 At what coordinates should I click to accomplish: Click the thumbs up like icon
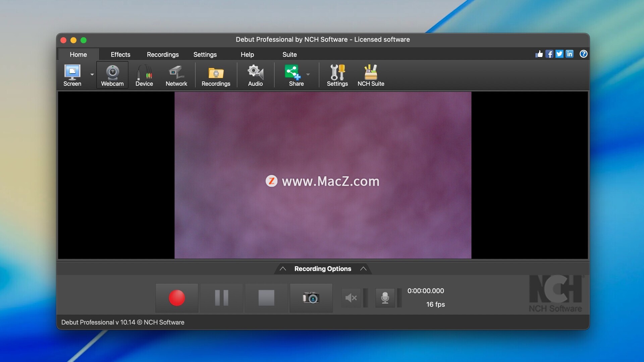click(x=539, y=54)
